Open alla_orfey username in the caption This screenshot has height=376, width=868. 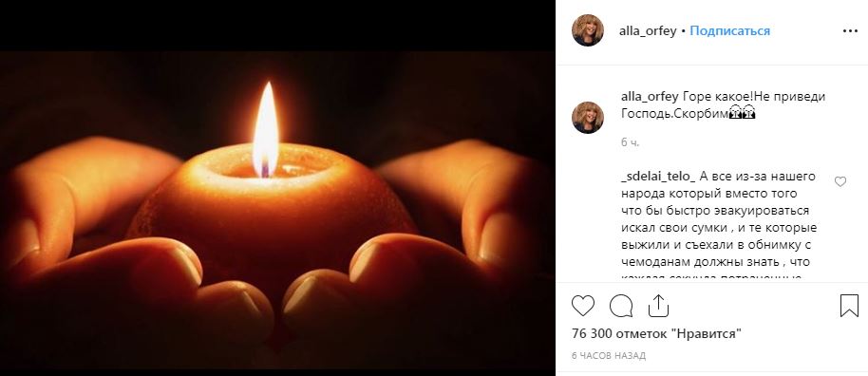point(650,96)
